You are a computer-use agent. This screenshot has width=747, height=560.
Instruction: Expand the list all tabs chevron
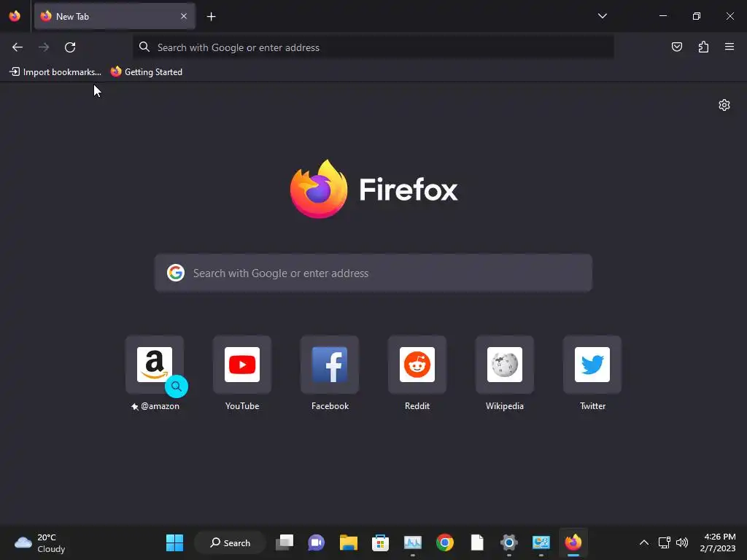click(x=602, y=16)
